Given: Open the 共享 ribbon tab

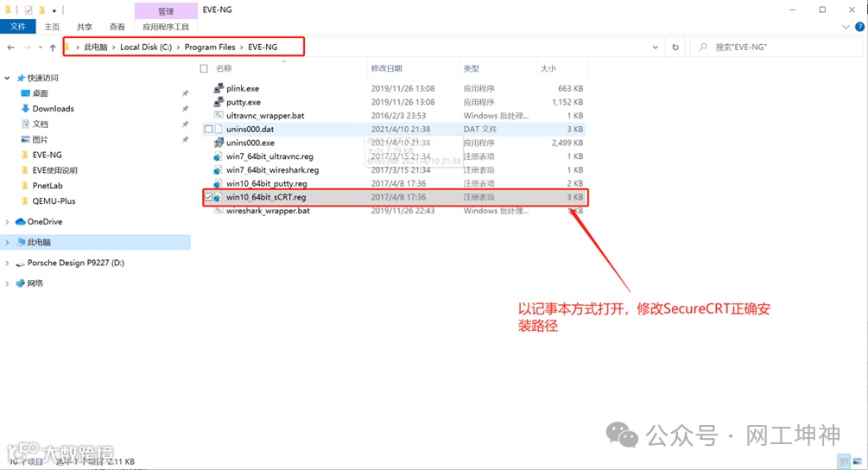Looking at the screenshot, I should click(x=85, y=27).
